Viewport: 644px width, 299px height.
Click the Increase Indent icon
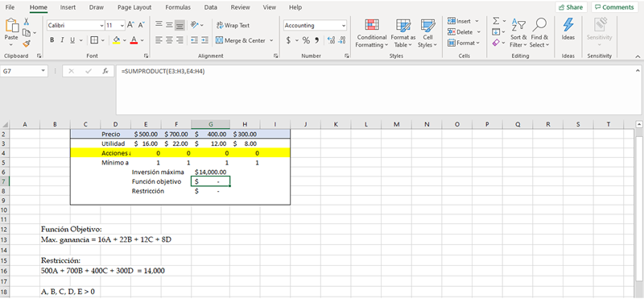pyautogui.click(x=205, y=40)
